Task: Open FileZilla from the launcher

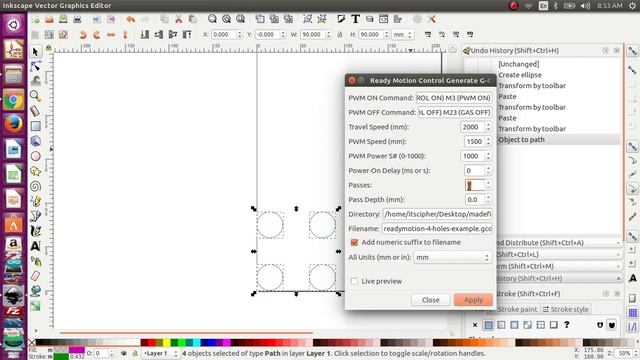Action: point(13,311)
